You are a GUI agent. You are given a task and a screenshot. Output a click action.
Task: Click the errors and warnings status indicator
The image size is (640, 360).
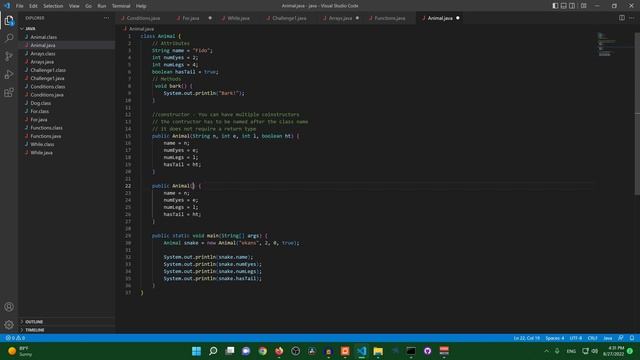tap(15, 338)
